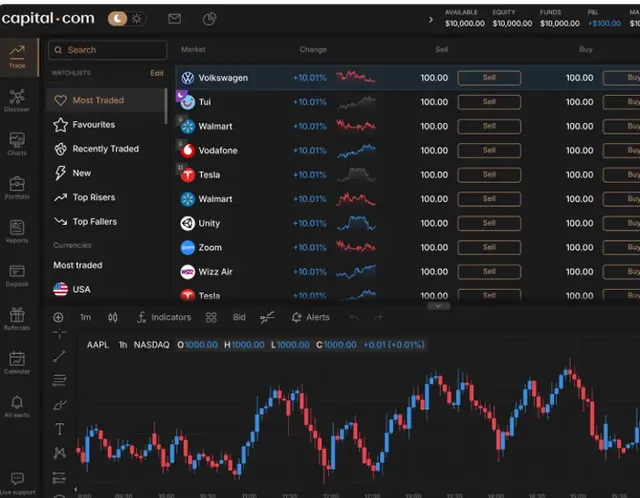
Task: Open compare lines icon on chart toolbar
Action: (x=267, y=317)
